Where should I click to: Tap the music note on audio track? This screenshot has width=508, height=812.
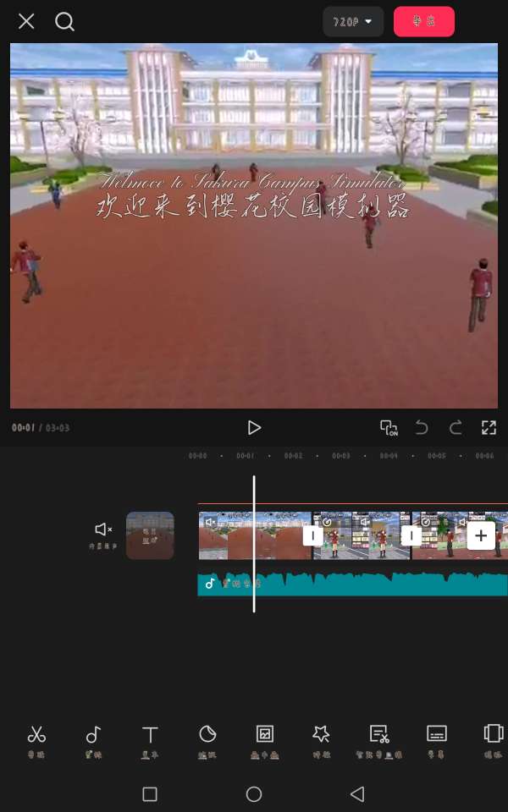pyautogui.click(x=210, y=584)
